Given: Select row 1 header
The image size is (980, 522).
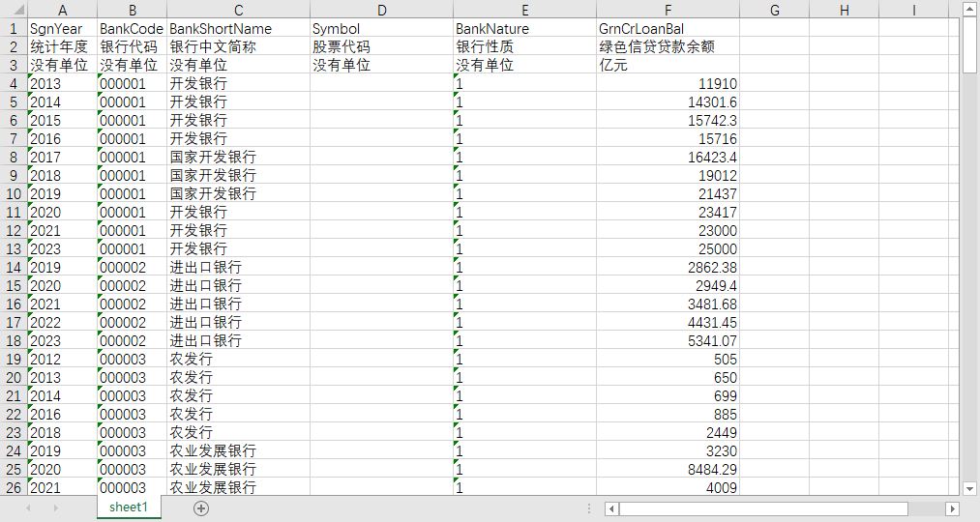Looking at the screenshot, I should click(14, 28).
